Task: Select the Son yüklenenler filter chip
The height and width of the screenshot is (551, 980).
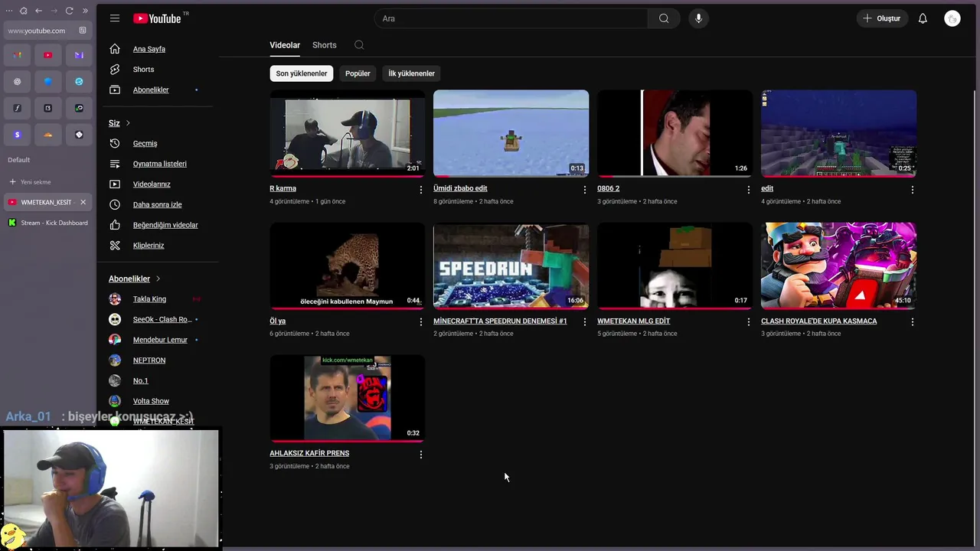Action: pyautogui.click(x=302, y=73)
